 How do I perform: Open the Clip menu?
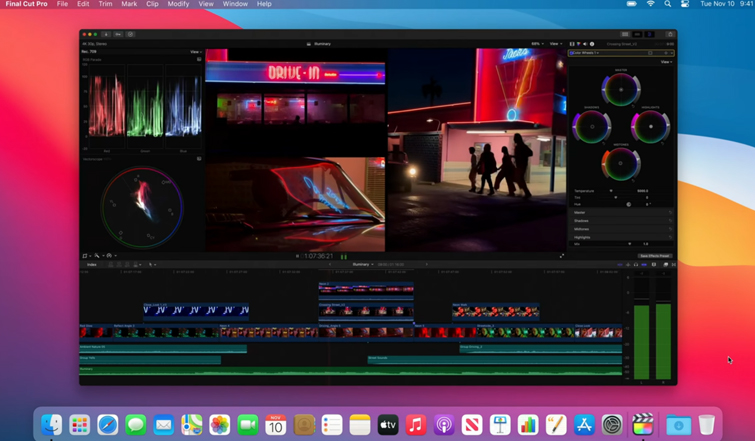click(152, 4)
